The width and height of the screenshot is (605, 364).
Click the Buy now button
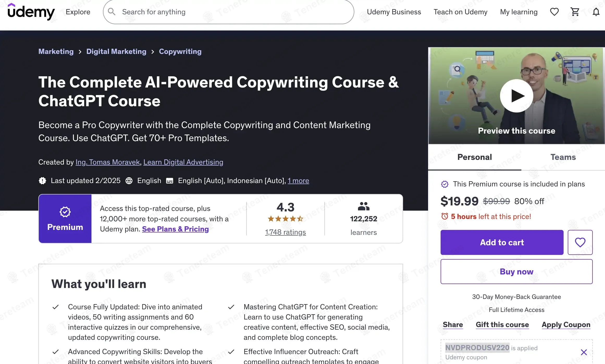pos(516,271)
